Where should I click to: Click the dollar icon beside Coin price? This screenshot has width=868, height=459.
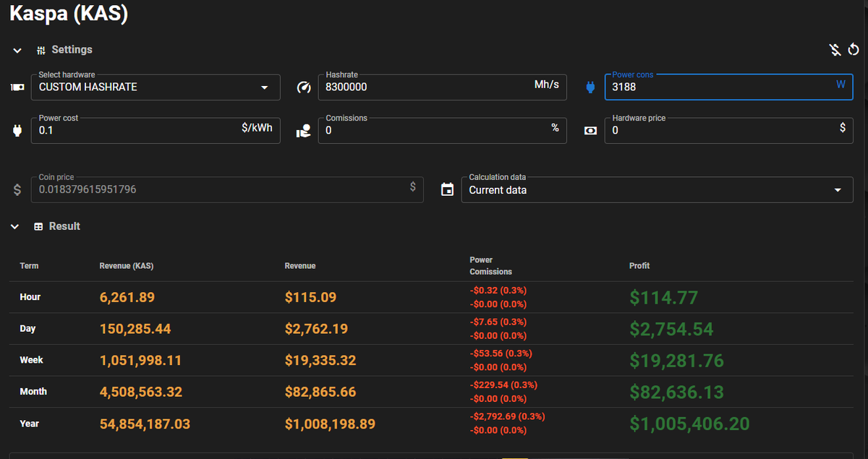tap(17, 190)
